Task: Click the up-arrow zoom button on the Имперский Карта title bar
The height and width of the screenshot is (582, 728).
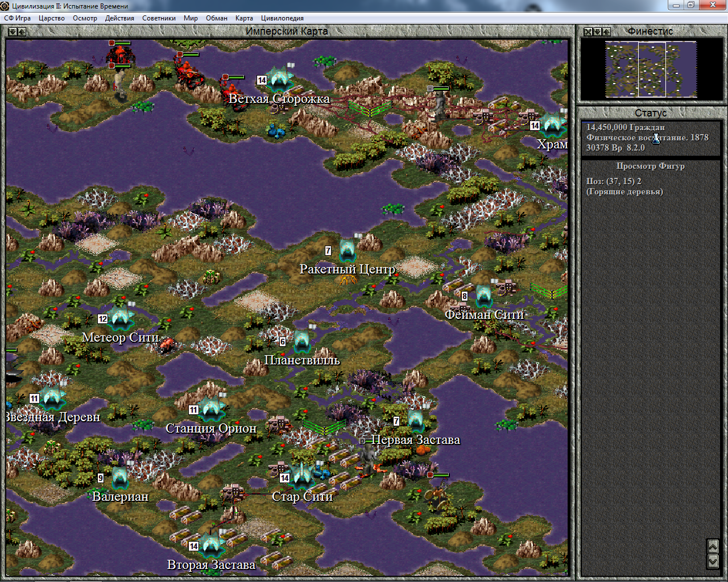Action: (x=22, y=32)
